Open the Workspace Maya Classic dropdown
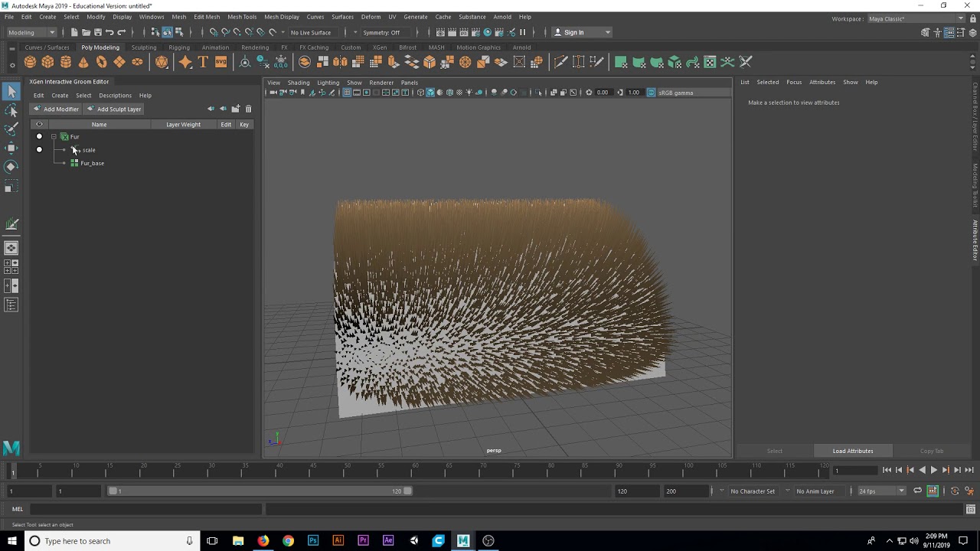This screenshot has height=551, width=980. [x=916, y=18]
